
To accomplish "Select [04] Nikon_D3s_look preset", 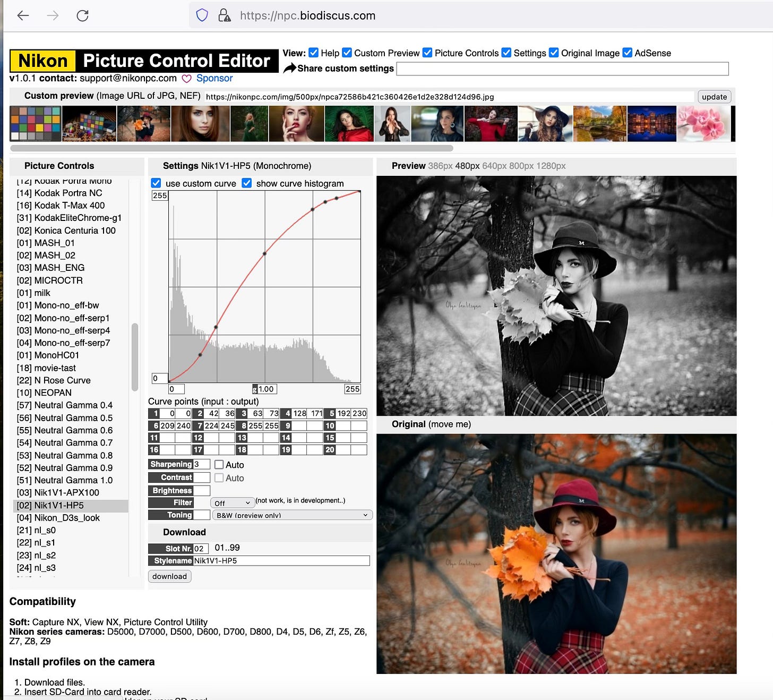I will click(58, 518).
